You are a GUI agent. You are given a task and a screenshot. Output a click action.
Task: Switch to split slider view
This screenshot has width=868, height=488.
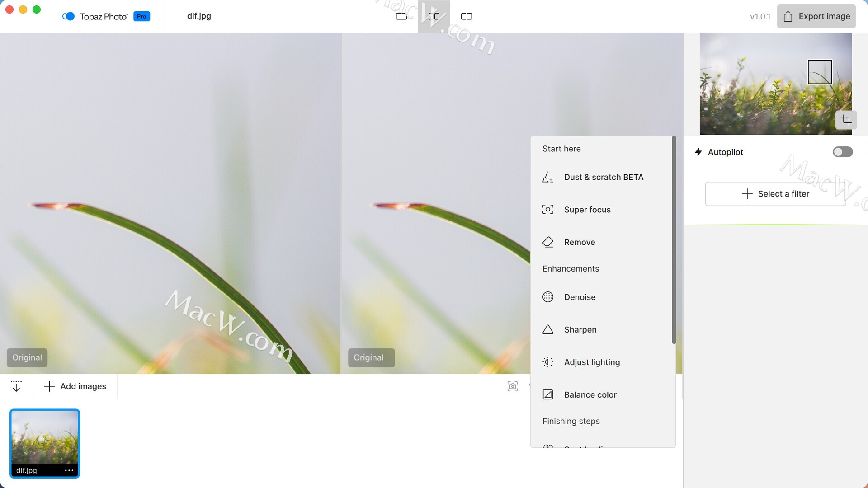pyautogui.click(x=466, y=16)
